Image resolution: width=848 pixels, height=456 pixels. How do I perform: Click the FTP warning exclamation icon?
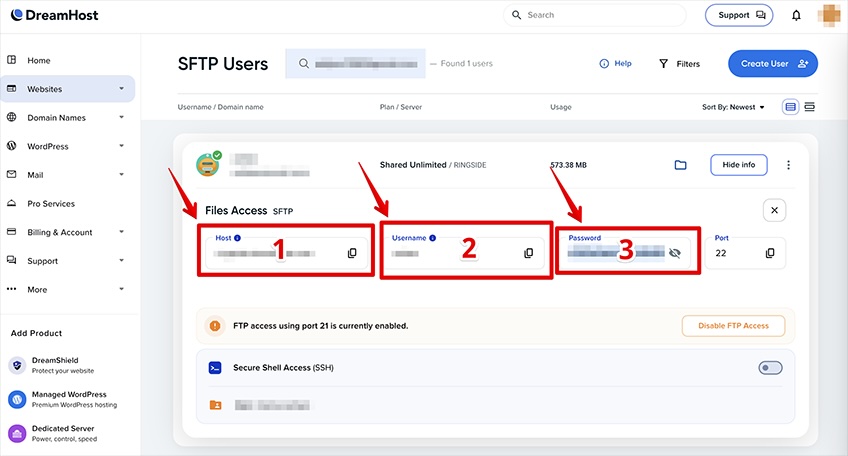215,326
